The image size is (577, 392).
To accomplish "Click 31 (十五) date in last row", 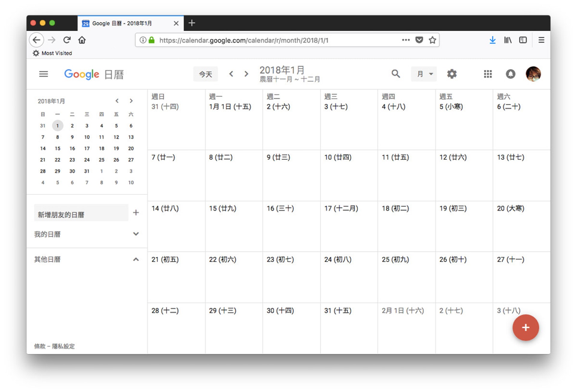I will 338,310.
